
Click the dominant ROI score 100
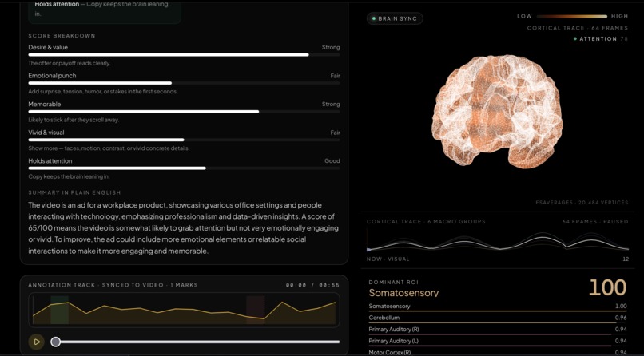tap(607, 288)
